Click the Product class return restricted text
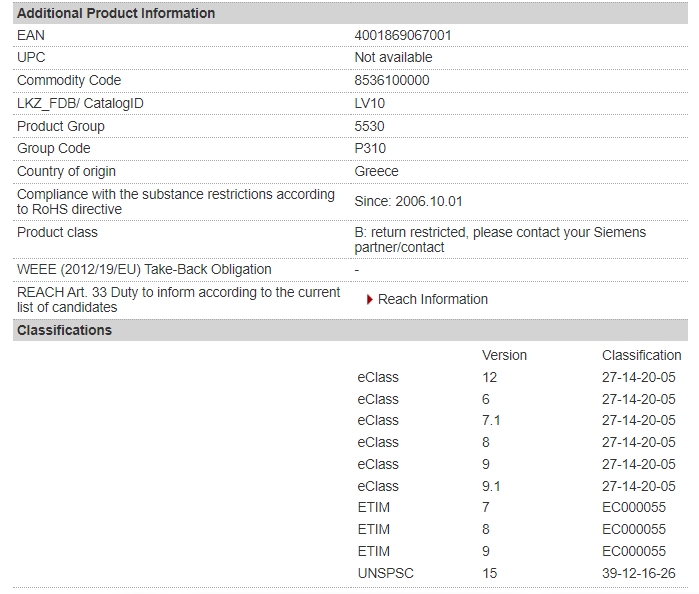This screenshot has width=699, height=594. (500, 240)
